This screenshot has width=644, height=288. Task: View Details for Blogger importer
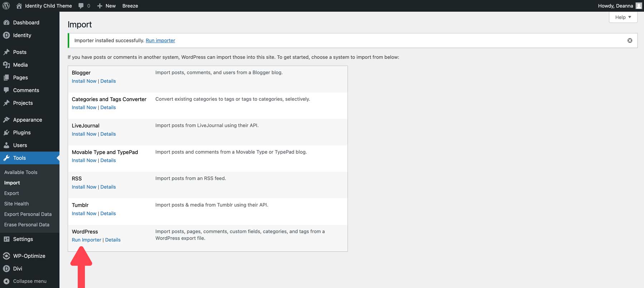108,81
